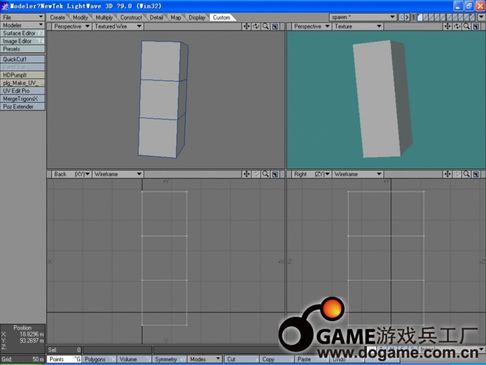The height and width of the screenshot is (365, 486).
Task: Switch to Points selection mode
Action: (x=64, y=359)
